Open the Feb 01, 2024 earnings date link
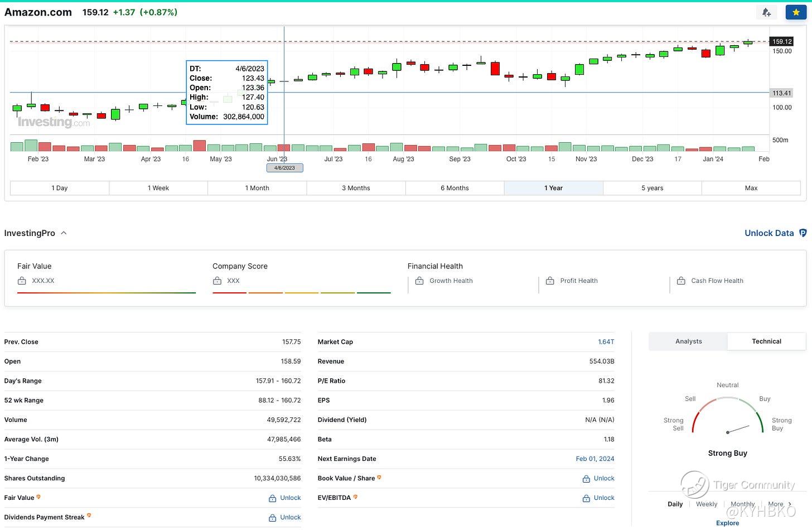 coord(594,459)
